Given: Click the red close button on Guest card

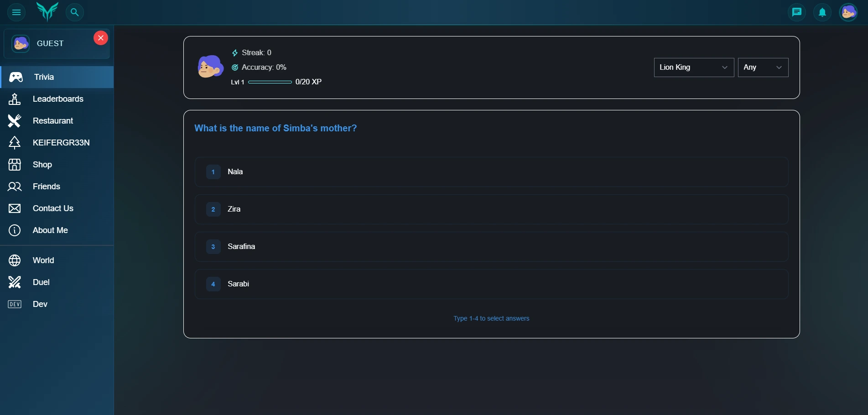Looking at the screenshot, I should pos(101,38).
